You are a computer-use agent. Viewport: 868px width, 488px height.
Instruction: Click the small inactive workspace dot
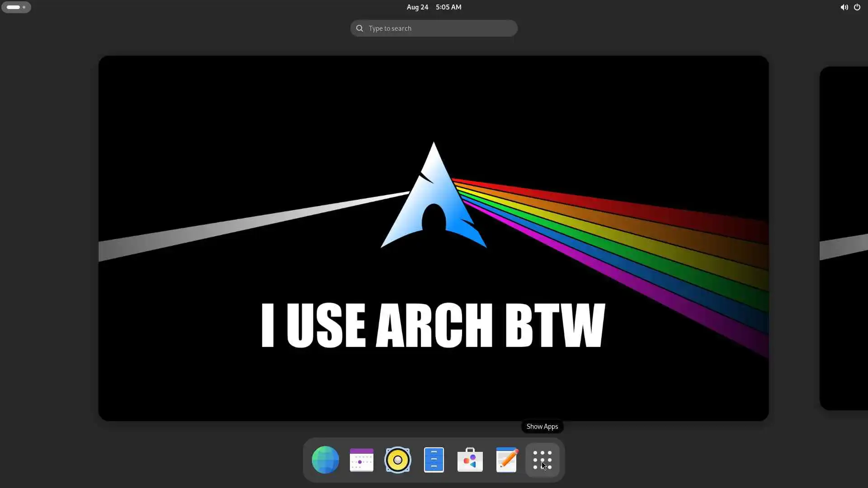coord(24,7)
